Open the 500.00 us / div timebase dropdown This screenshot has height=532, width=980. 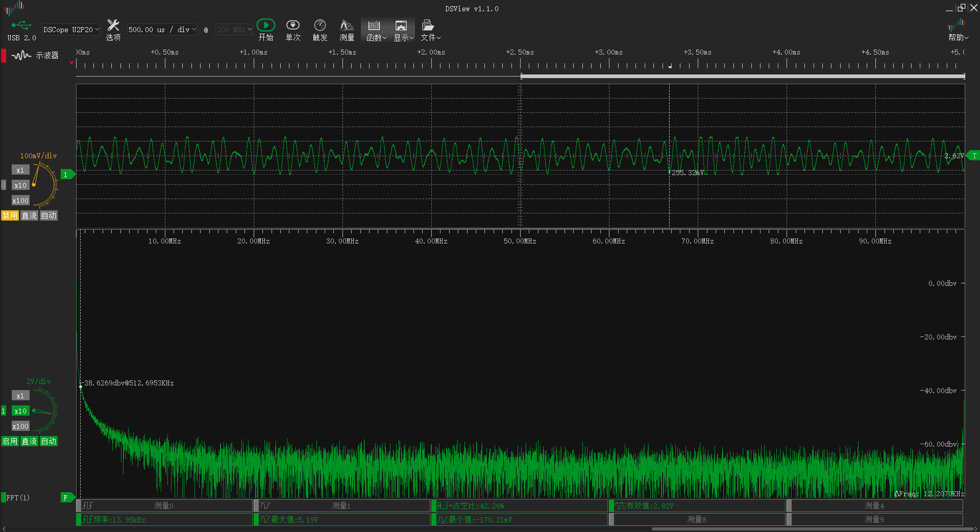(162, 30)
